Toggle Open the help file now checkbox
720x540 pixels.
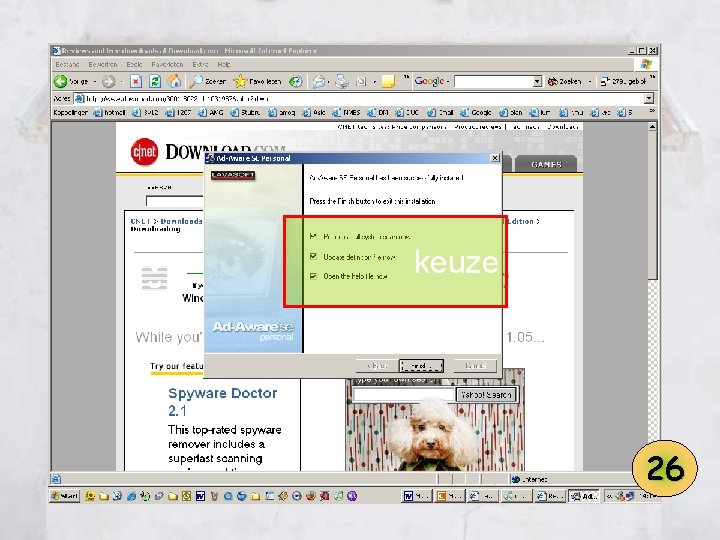click(314, 276)
